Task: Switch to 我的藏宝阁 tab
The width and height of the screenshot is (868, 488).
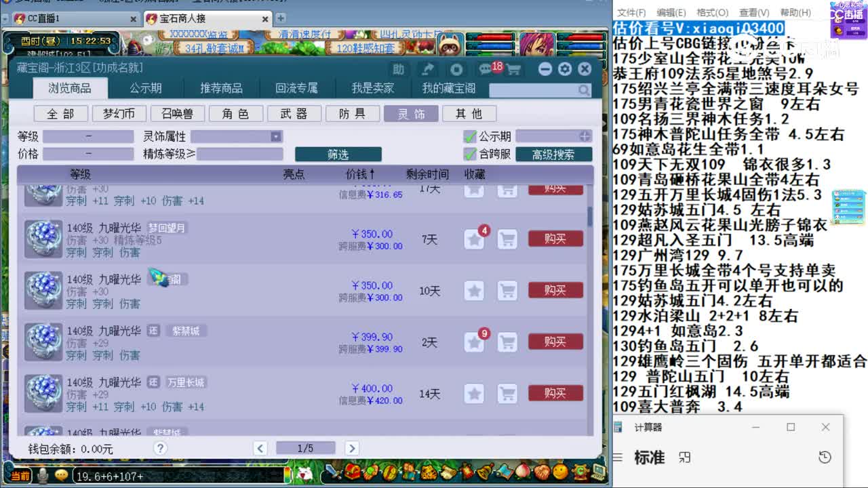Action: coord(449,89)
